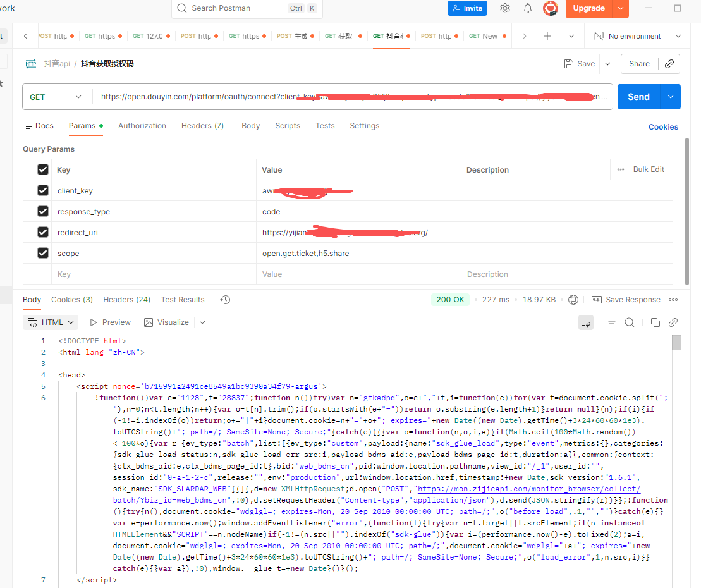Add a new request tab with plus
701x588 pixels.
[547, 36]
